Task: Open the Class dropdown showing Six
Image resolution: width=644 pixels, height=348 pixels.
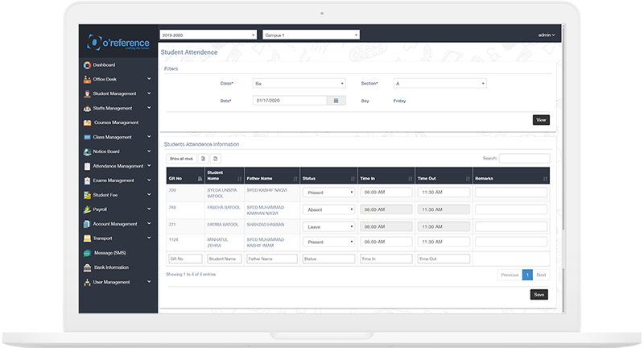Action: click(x=299, y=83)
